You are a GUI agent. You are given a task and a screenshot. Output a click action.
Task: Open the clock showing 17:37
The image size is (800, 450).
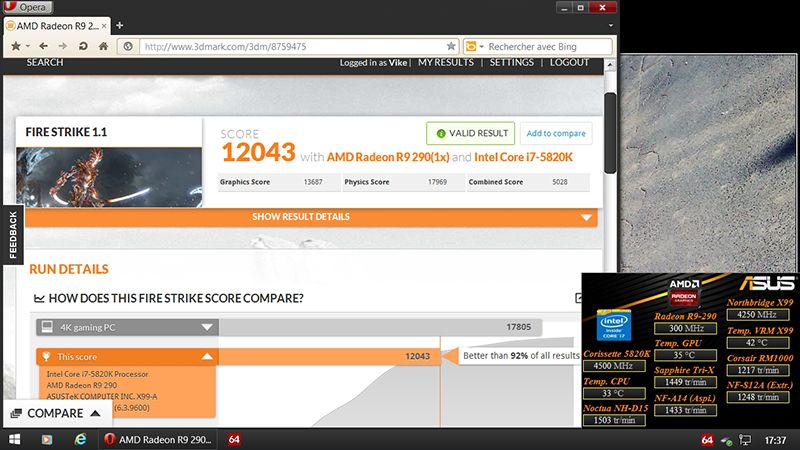(775, 440)
